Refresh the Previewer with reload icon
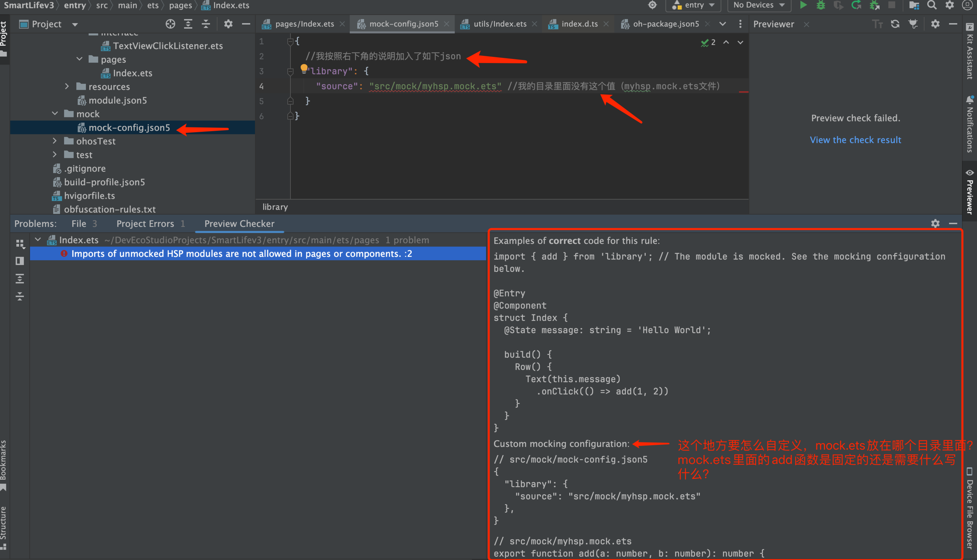 coord(895,24)
